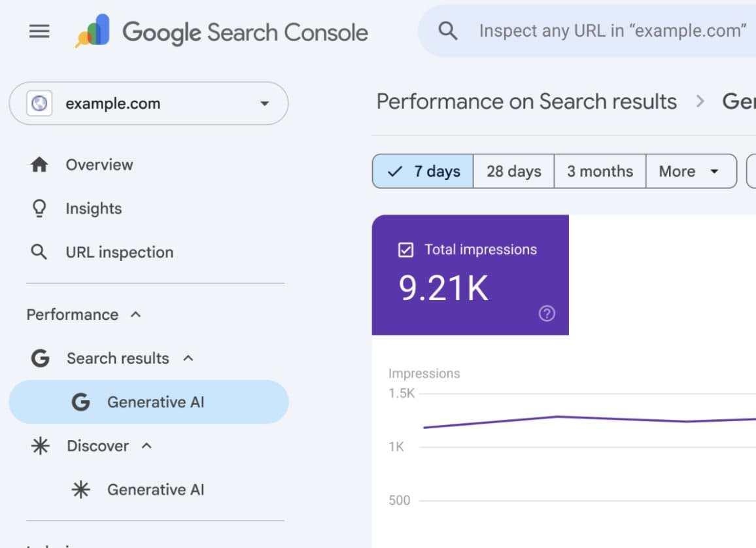Open the More date range dropdown
This screenshot has height=548, width=756.
pyautogui.click(x=691, y=171)
